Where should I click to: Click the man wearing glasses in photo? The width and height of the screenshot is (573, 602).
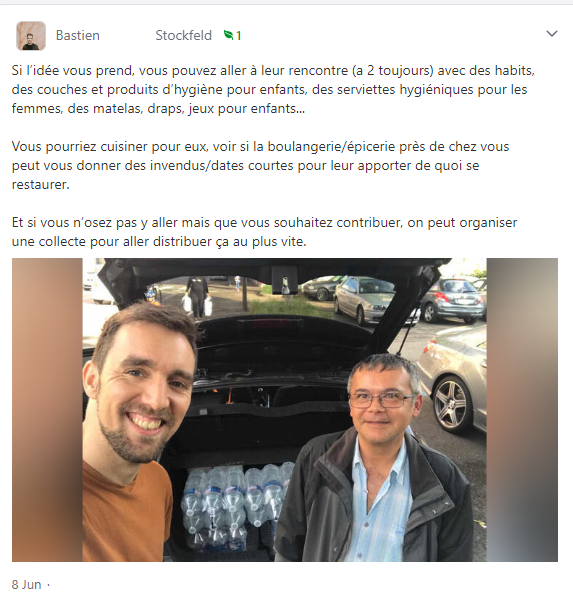point(376,457)
